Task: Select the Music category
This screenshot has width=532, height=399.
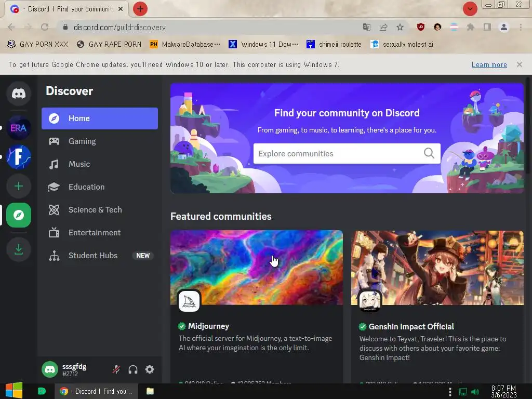Action: [x=100, y=164]
